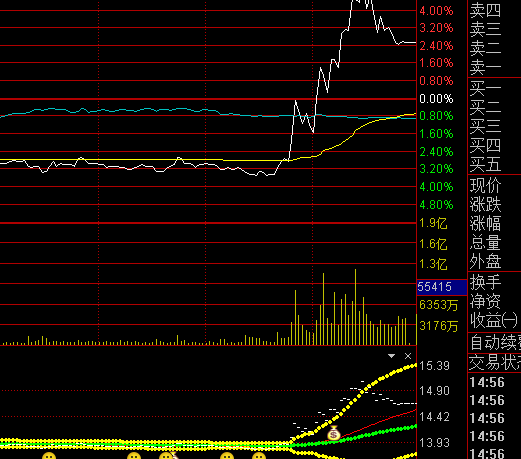Viewport: 521px width, 459px height.
Task: Open the indicator panel dropdown triangle
Action: [x=392, y=356]
